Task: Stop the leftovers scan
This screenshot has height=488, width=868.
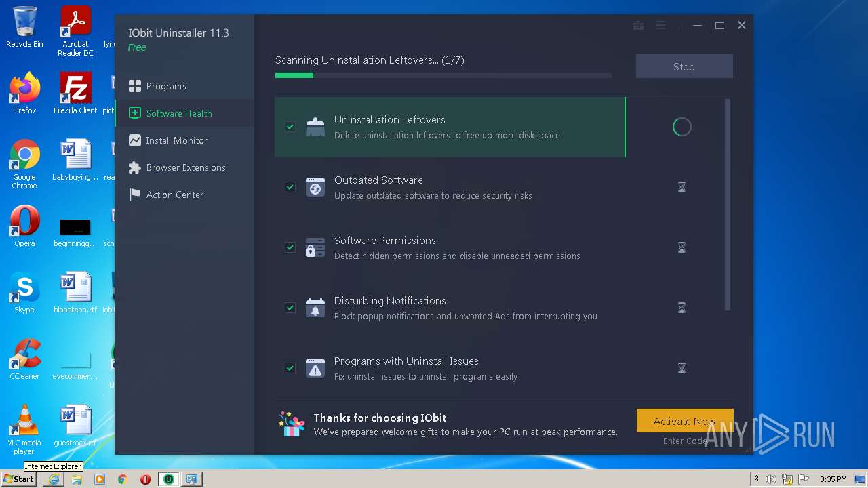Action: (x=684, y=66)
